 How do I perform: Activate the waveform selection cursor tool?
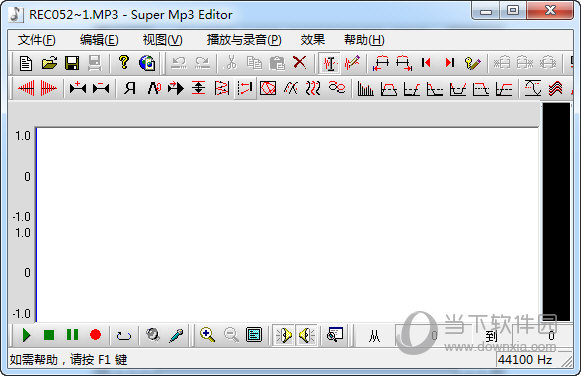point(330,63)
